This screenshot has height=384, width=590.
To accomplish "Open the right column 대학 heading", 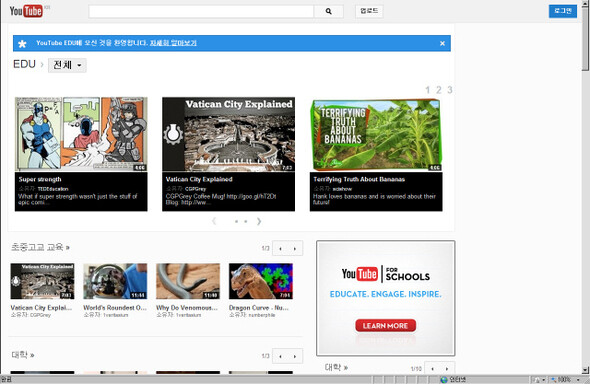I will [x=336, y=367].
